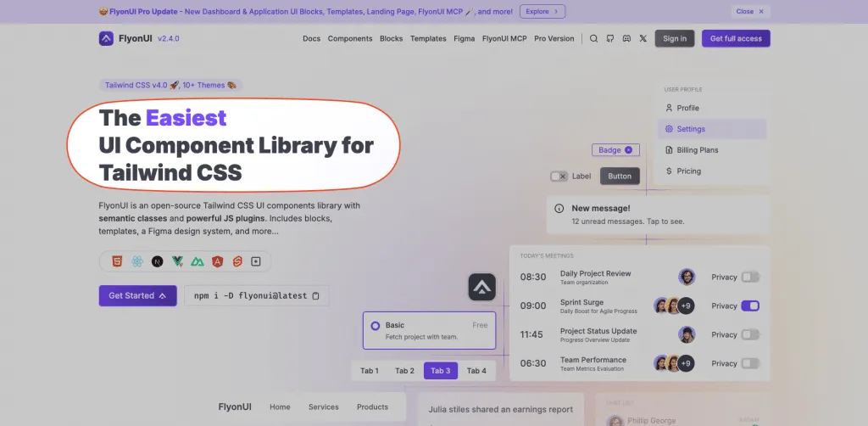Select the Basic plan radio button
The width and height of the screenshot is (868, 426).
coord(376,326)
